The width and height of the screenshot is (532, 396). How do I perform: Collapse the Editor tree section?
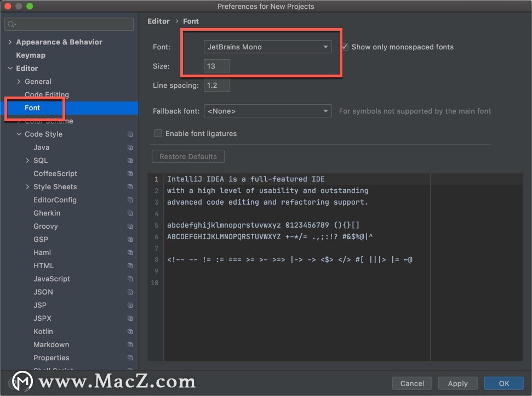coord(10,68)
